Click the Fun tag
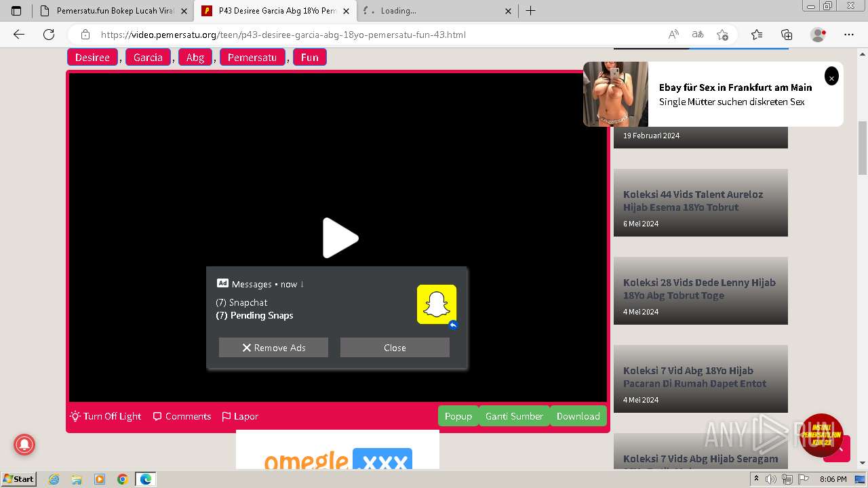Image resolution: width=868 pixels, height=488 pixels. (309, 58)
